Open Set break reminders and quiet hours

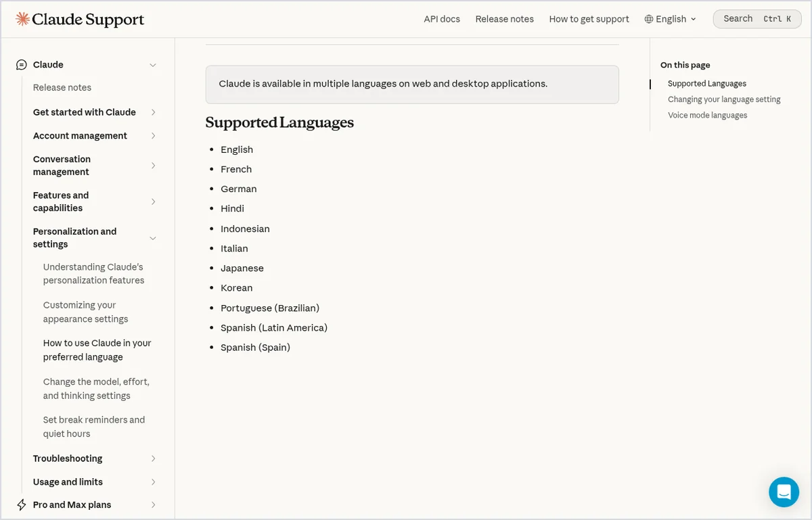coord(94,427)
